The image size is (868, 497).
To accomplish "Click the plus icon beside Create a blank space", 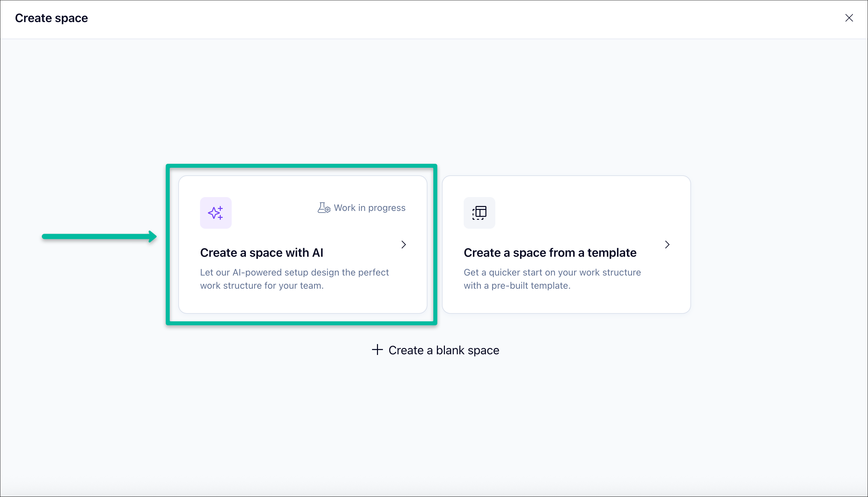I will [x=377, y=350].
